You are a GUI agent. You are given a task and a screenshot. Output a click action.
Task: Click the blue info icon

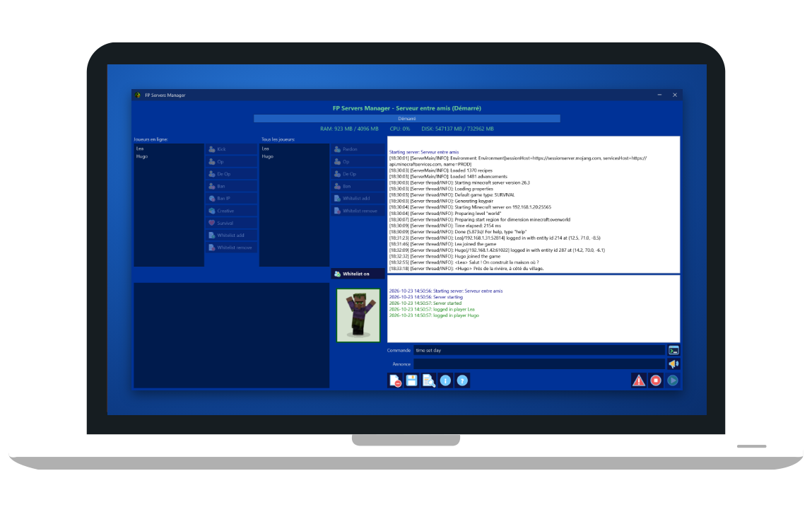pyautogui.click(x=445, y=381)
